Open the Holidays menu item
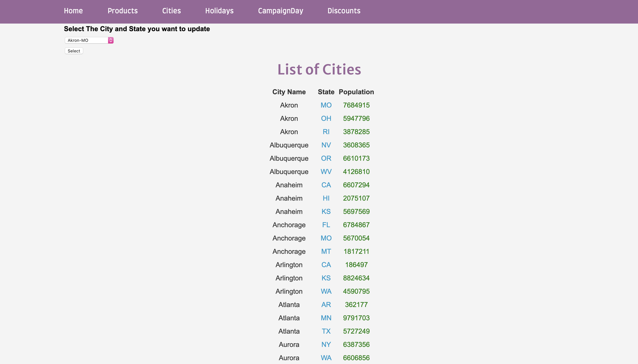The height and width of the screenshot is (364, 638). (x=219, y=11)
